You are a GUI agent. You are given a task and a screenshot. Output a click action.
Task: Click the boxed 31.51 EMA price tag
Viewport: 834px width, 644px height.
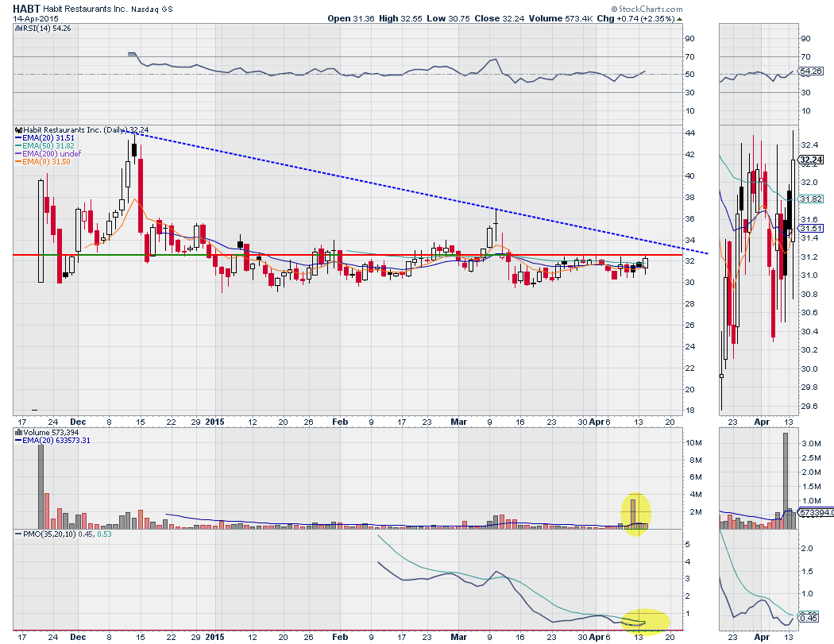click(x=811, y=228)
